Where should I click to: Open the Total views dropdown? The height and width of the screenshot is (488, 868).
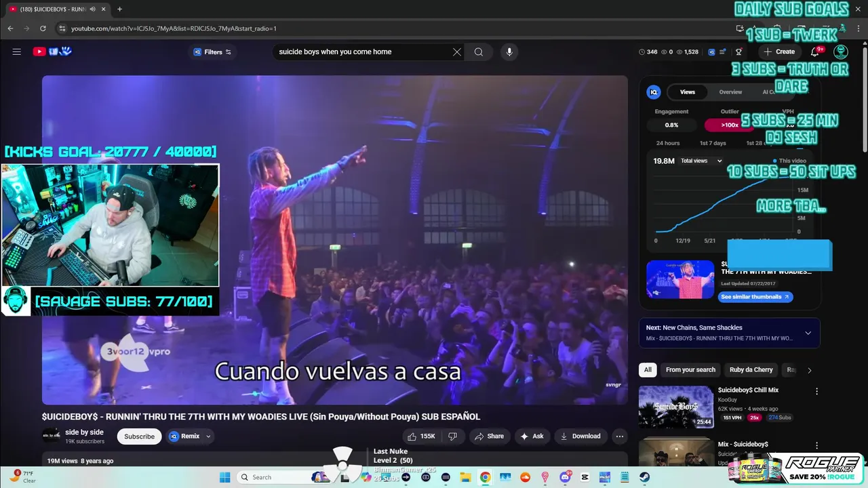[x=701, y=161]
